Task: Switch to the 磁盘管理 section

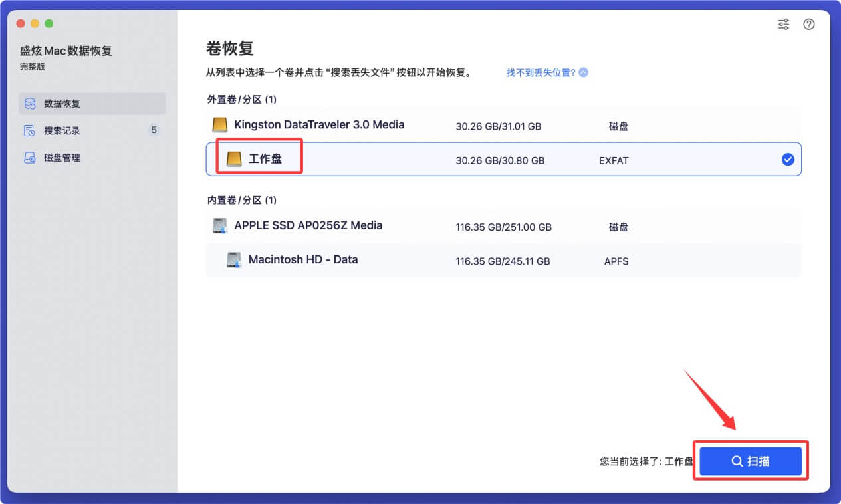Action: click(60, 157)
